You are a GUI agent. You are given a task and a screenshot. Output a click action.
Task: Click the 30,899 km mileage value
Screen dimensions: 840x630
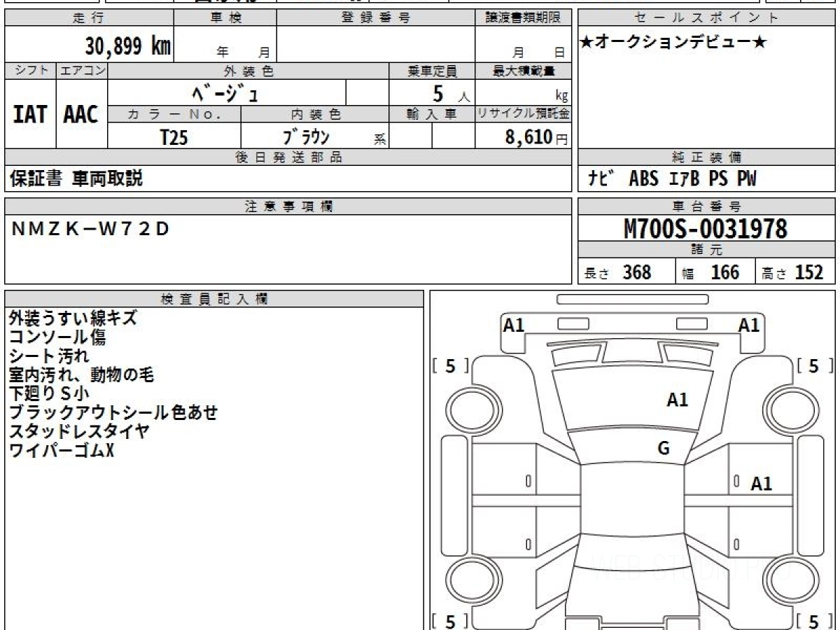click(x=128, y=46)
